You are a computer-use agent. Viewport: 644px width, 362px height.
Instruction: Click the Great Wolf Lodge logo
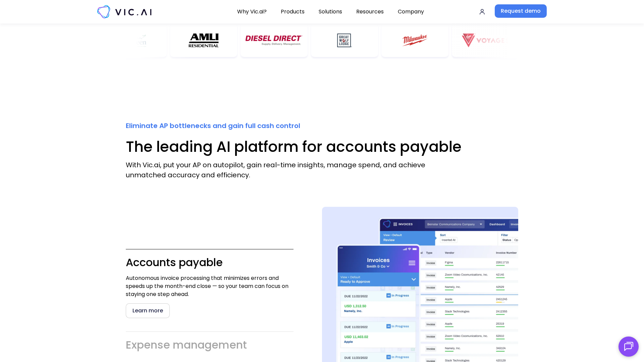[x=344, y=41]
